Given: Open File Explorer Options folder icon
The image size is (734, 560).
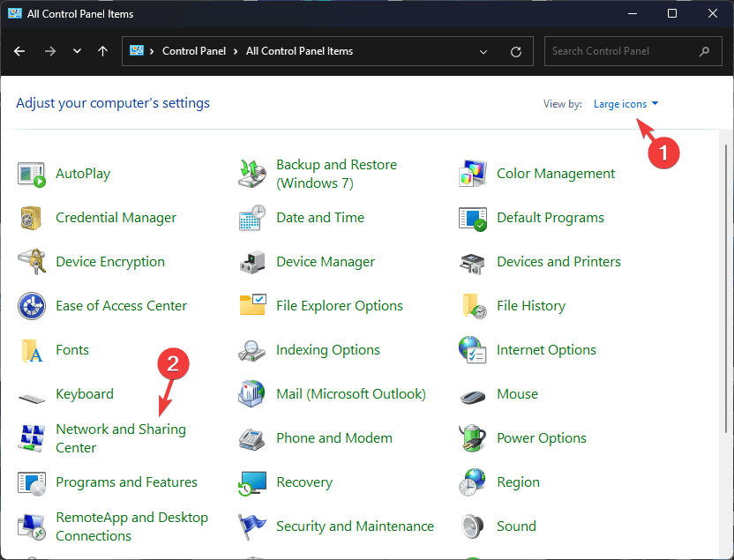Looking at the screenshot, I should point(253,305).
